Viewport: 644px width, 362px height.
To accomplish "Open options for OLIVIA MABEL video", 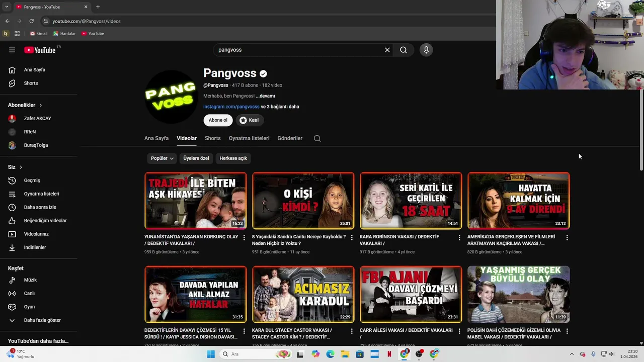I will pos(567,331).
